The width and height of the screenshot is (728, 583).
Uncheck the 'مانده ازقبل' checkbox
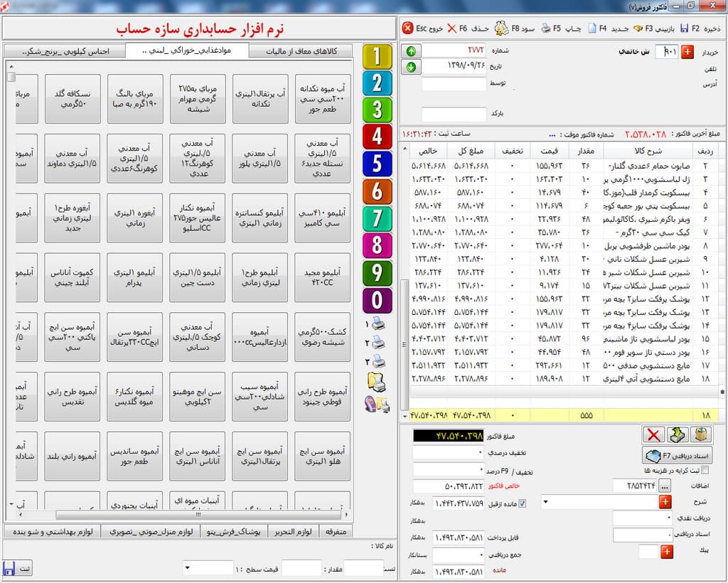point(523,504)
